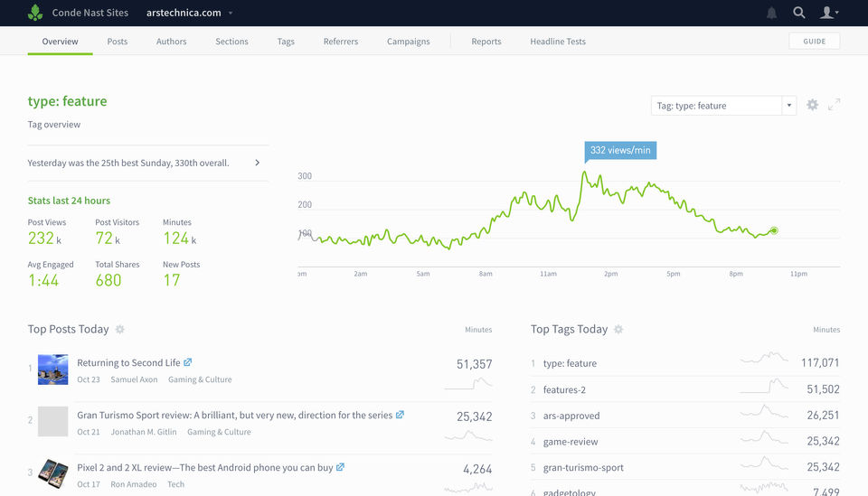
Task: Open the Headline Tests tab
Action: [558, 42]
